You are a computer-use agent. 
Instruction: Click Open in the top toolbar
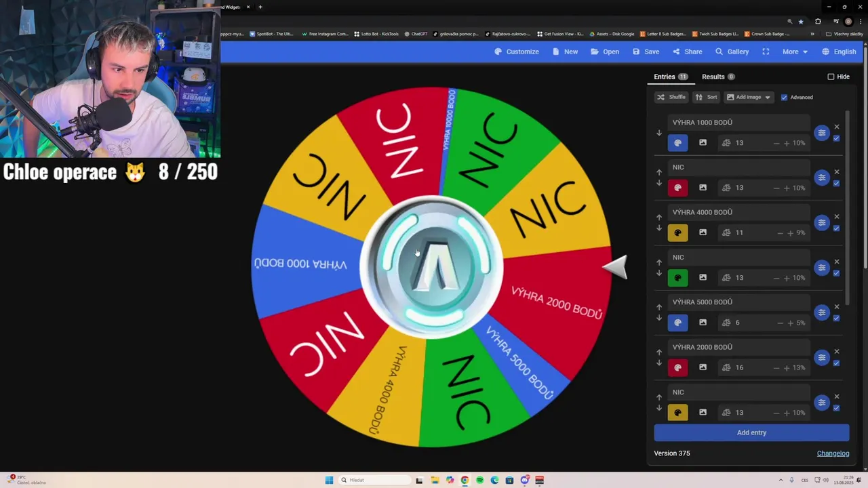(x=605, y=52)
